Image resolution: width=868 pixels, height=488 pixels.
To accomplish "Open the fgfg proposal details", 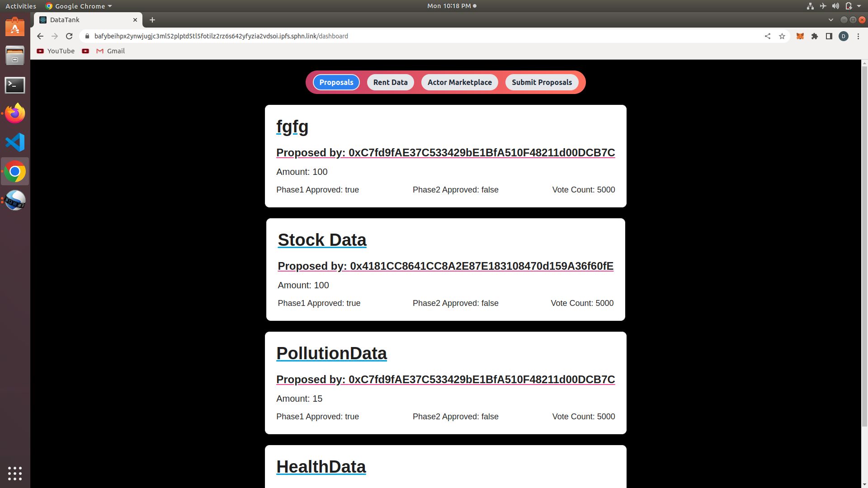I will 292,127.
